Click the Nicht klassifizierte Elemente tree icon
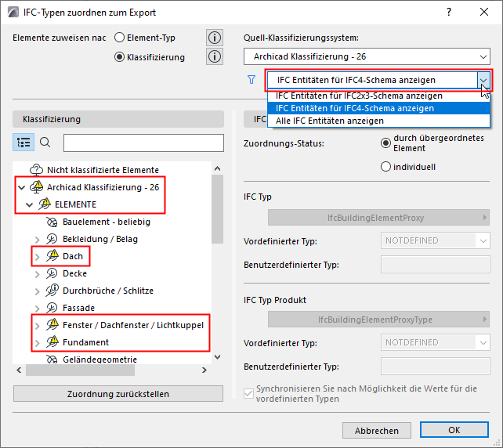This screenshot has width=503, height=448. click(x=36, y=170)
